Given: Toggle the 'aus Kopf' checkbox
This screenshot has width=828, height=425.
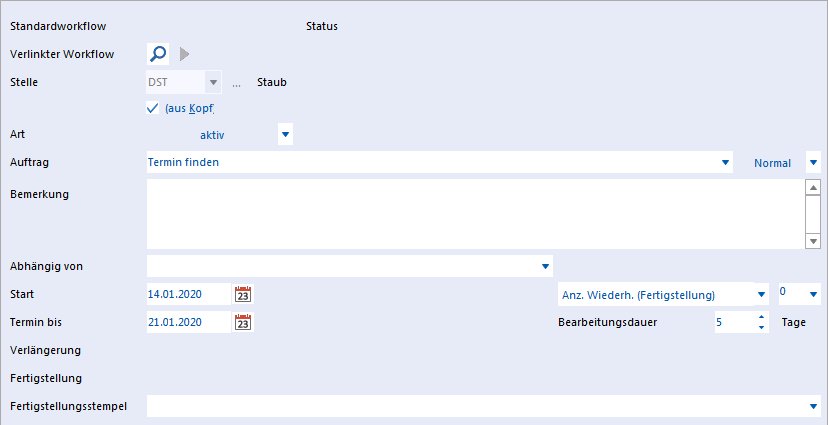Looking at the screenshot, I should point(153,109).
